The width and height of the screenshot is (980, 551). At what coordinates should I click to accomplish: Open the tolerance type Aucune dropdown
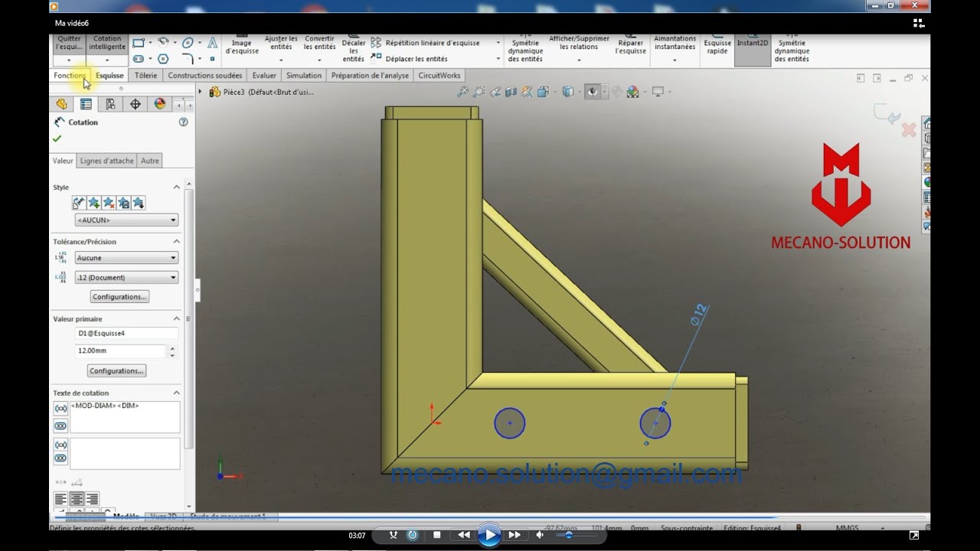[x=126, y=258]
